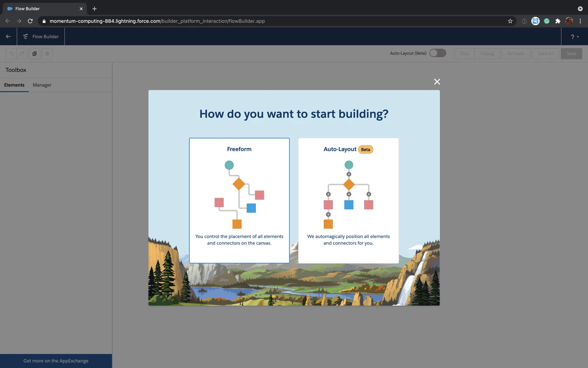This screenshot has width=588, height=368.
Task: Reload the page
Action: click(x=30, y=21)
